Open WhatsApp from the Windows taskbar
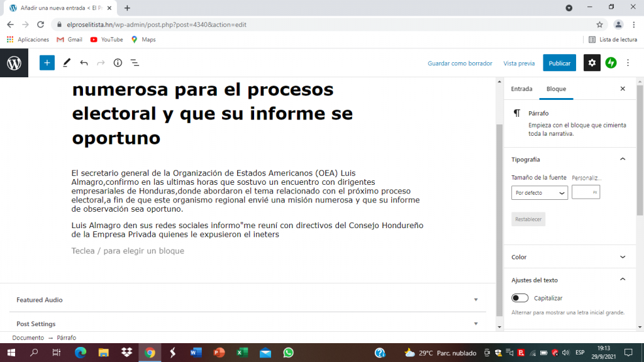 click(288, 353)
